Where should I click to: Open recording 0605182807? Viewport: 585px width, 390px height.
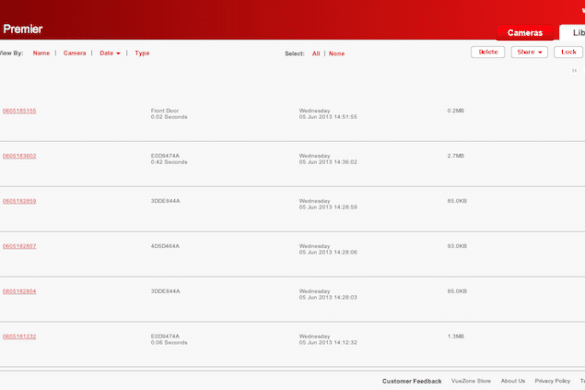[x=19, y=246]
